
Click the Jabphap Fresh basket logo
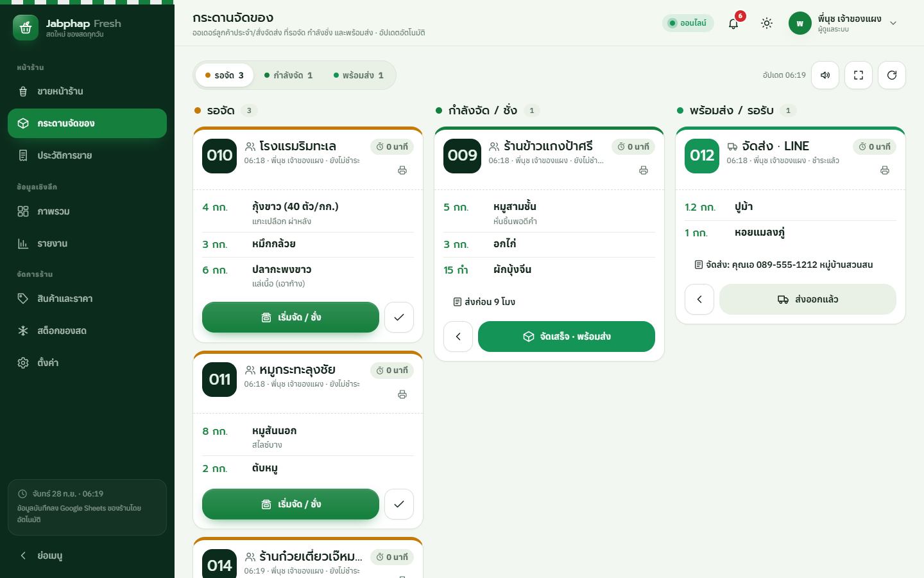[x=26, y=28]
